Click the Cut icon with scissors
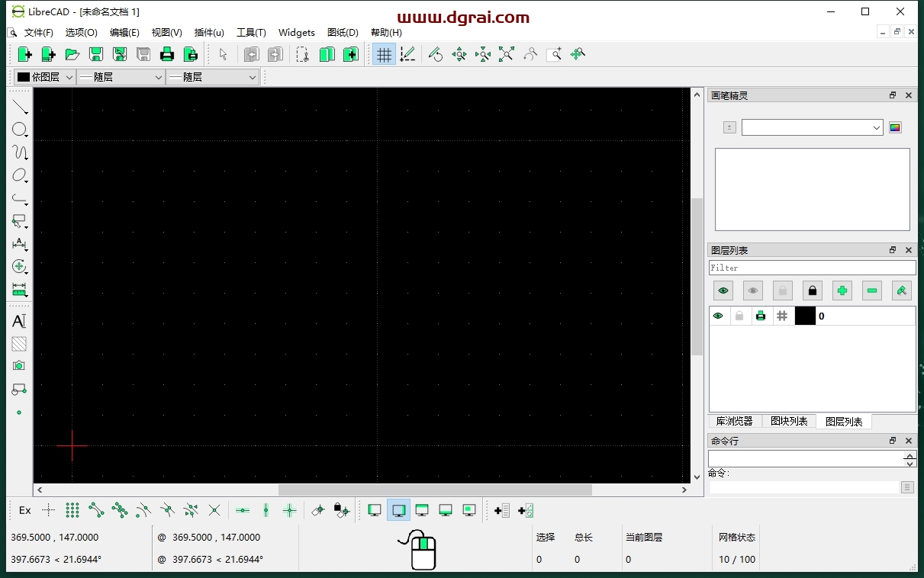 point(303,54)
